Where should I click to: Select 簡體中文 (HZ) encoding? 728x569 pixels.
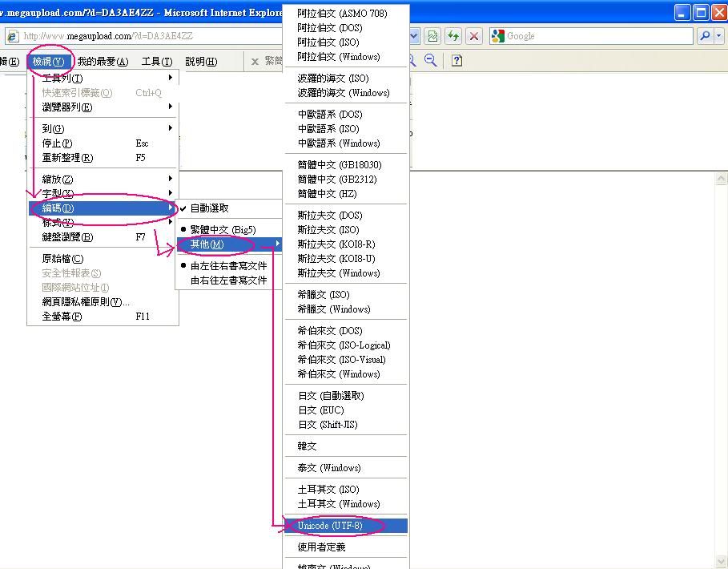click(x=346, y=194)
